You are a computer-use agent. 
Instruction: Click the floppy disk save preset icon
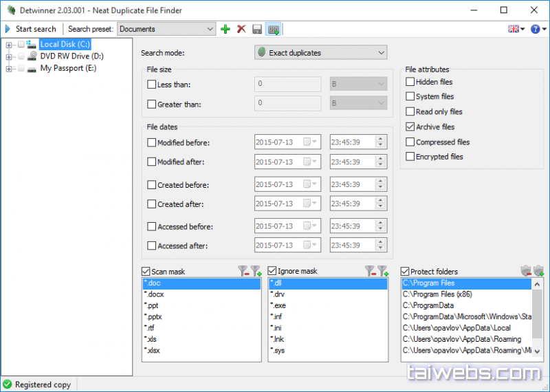[257, 29]
